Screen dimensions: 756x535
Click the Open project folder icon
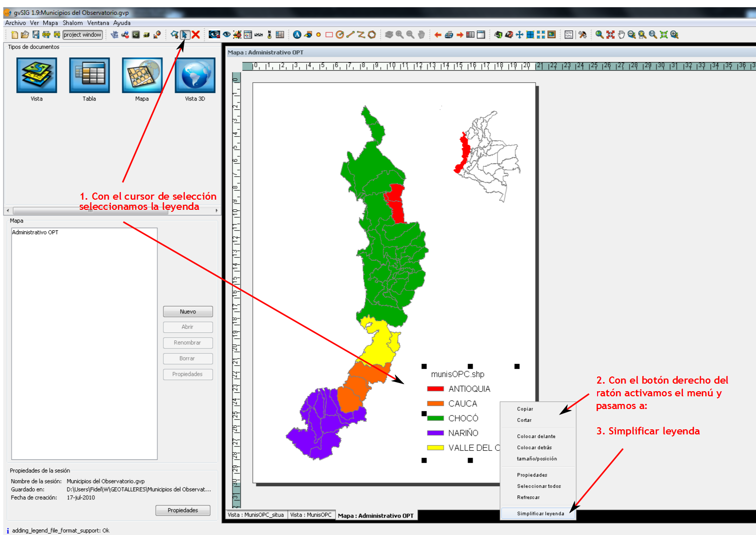click(x=24, y=35)
